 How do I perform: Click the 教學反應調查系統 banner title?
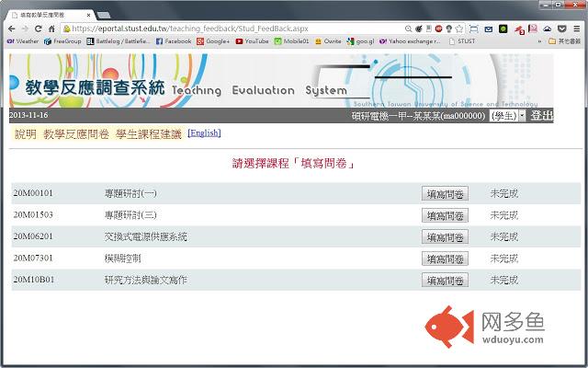pos(96,88)
